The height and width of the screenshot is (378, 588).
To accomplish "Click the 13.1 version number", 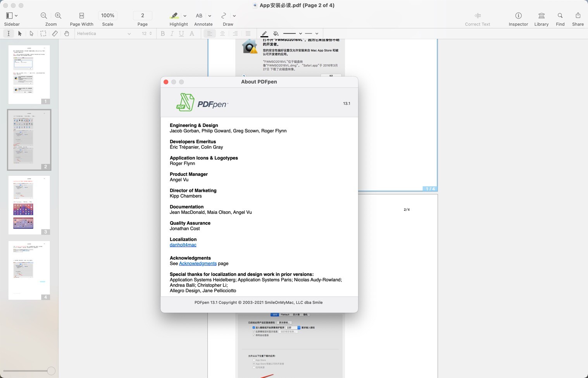I will 347,104.
